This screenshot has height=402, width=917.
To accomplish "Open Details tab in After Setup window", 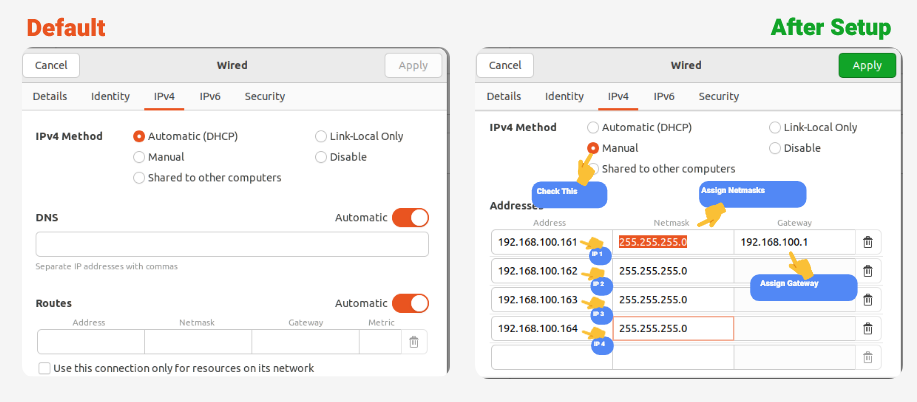I will (x=503, y=97).
